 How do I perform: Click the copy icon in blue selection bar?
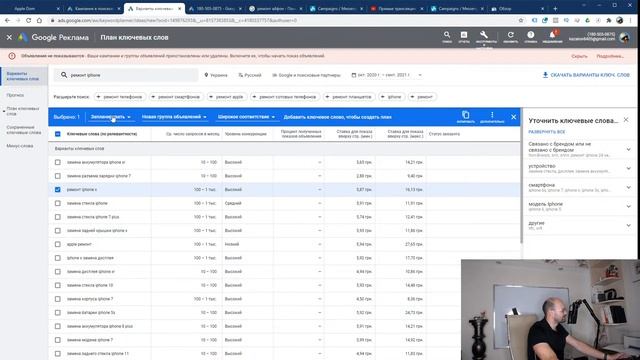coord(465,116)
